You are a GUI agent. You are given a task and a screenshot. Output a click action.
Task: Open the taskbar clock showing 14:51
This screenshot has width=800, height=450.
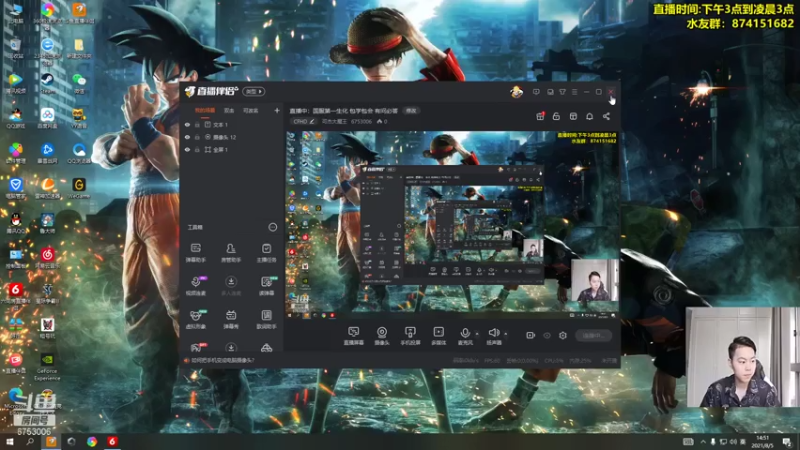762,441
